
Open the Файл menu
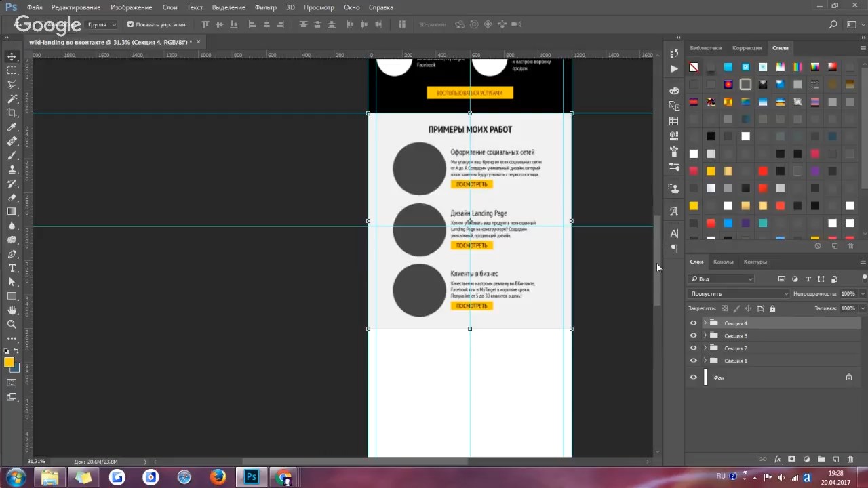(35, 7)
